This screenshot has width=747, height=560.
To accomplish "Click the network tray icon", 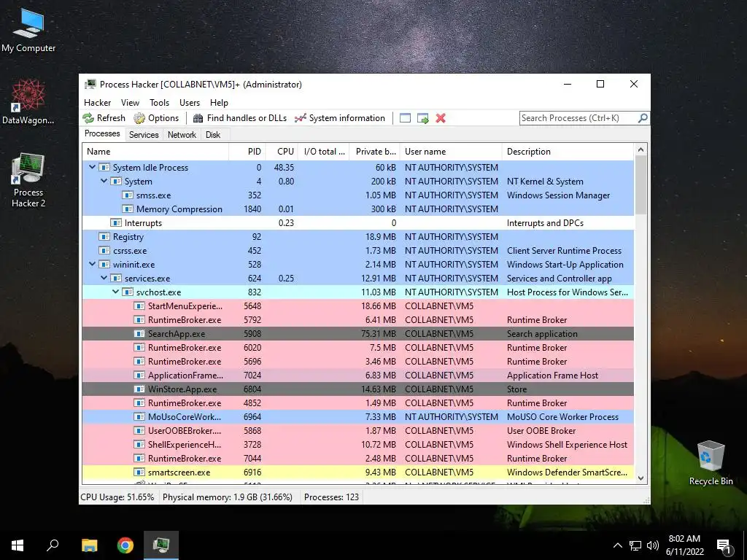I will [635, 545].
